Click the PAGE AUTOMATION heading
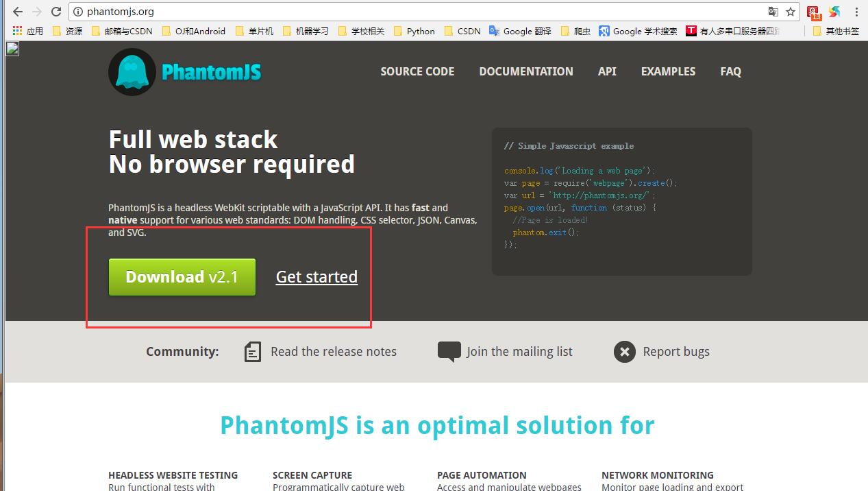868x491 pixels. [482, 475]
